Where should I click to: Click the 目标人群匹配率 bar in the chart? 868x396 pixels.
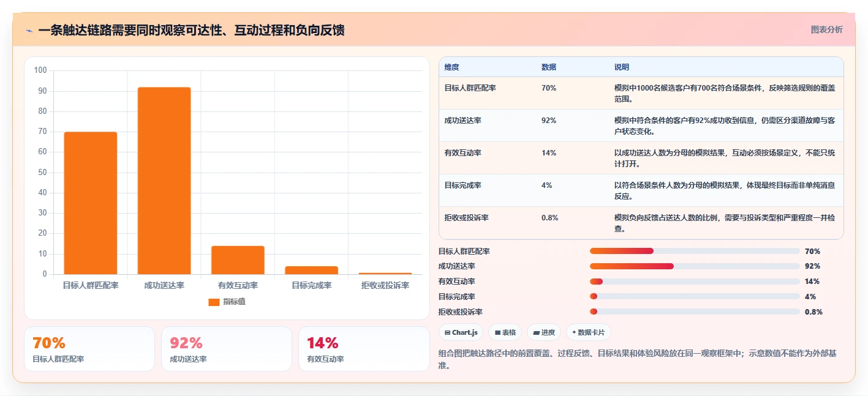[91, 203]
